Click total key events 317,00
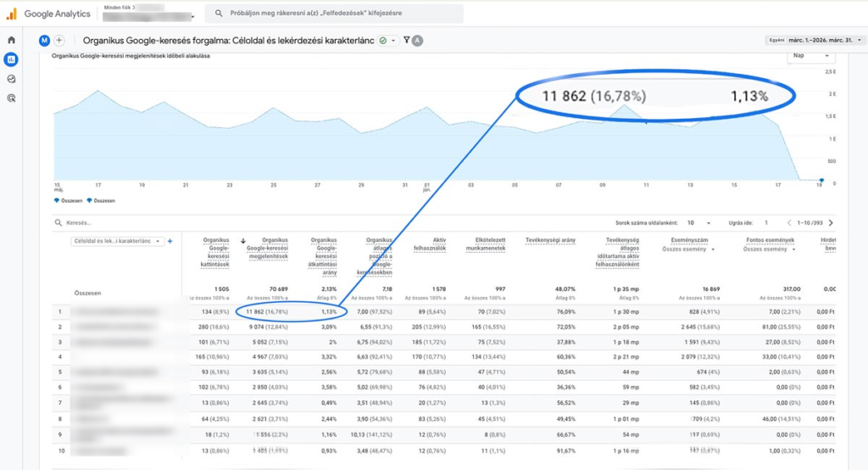Viewport: 868px width, 470px height. click(x=792, y=288)
